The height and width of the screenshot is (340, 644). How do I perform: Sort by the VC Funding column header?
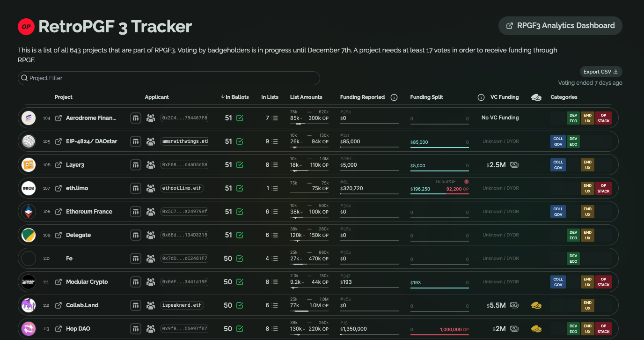pyautogui.click(x=505, y=97)
